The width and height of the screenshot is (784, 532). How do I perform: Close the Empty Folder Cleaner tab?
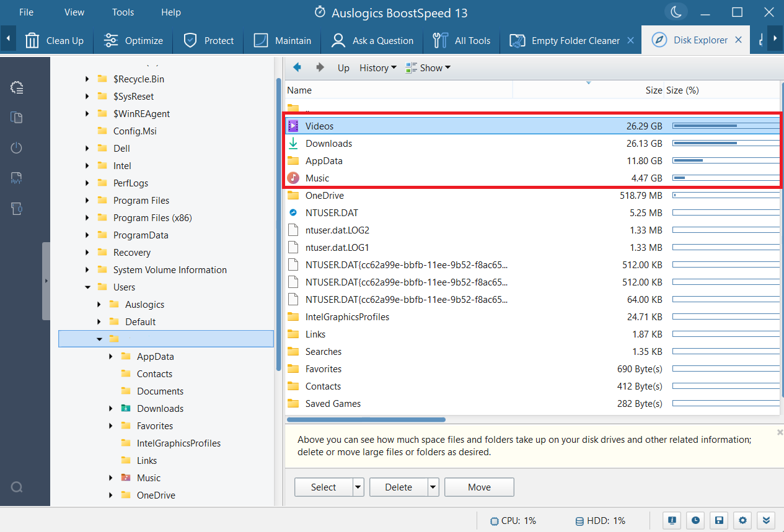[630, 40]
